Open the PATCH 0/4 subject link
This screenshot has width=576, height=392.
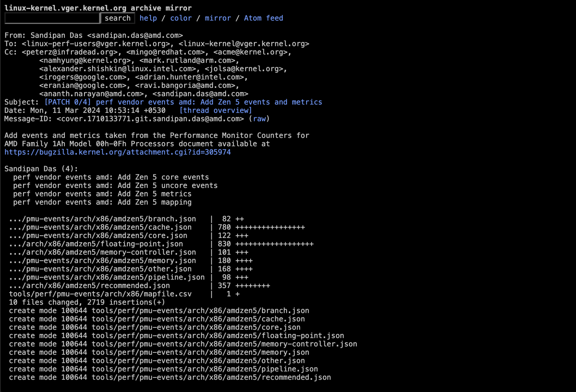coord(183,102)
